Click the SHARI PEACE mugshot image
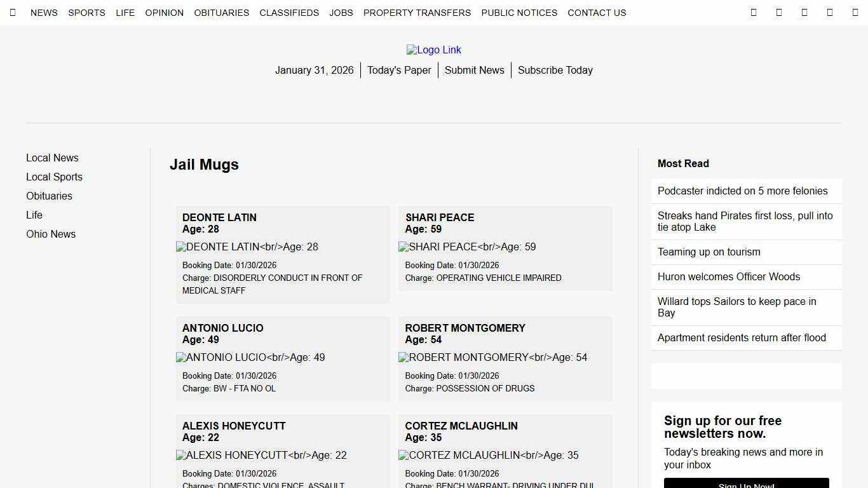This screenshot has height=488, width=868. coord(467,247)
